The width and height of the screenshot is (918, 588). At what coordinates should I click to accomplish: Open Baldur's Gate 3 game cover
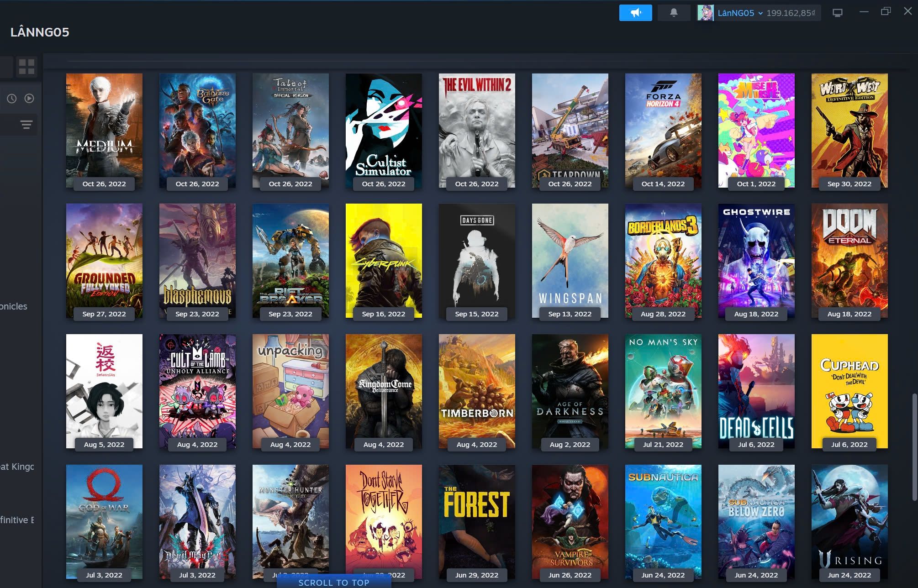pos(197,131)
